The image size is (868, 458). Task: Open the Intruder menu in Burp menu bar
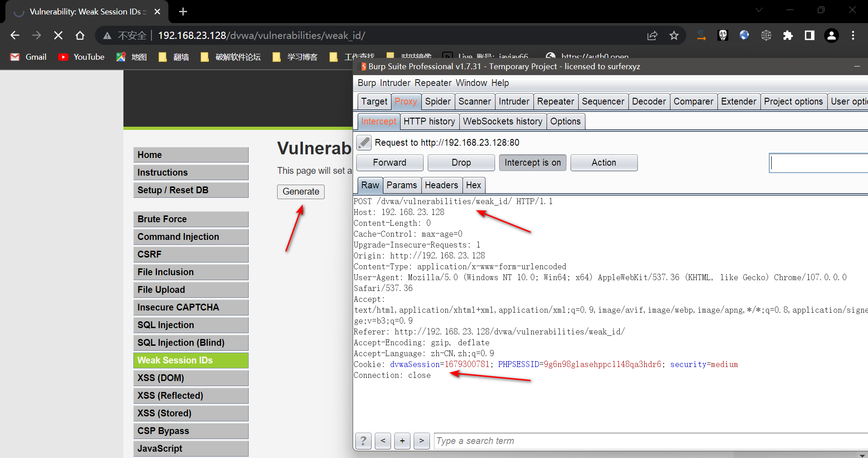point(395,83)
